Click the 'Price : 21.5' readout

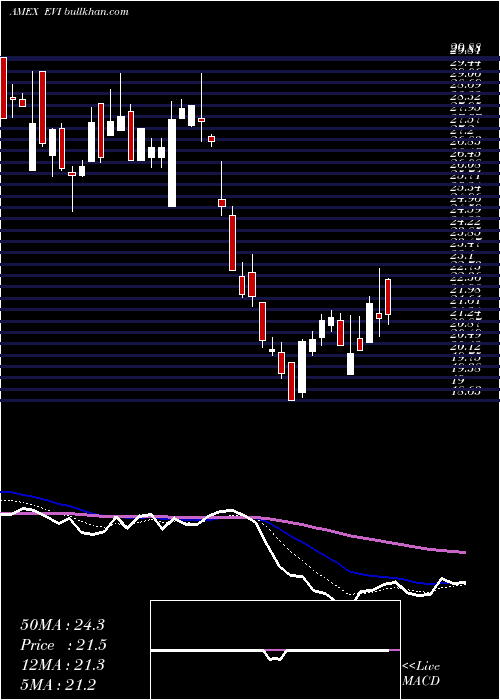coord(64,645)
